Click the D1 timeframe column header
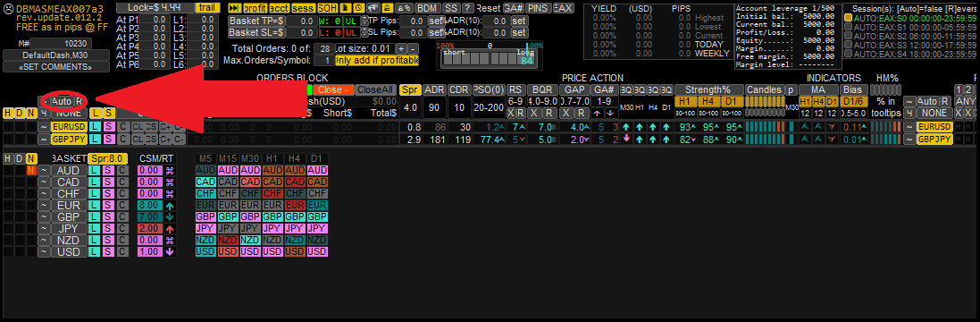Screen dimensions: 980x322 pyautogui.click(x=317, y=159)
